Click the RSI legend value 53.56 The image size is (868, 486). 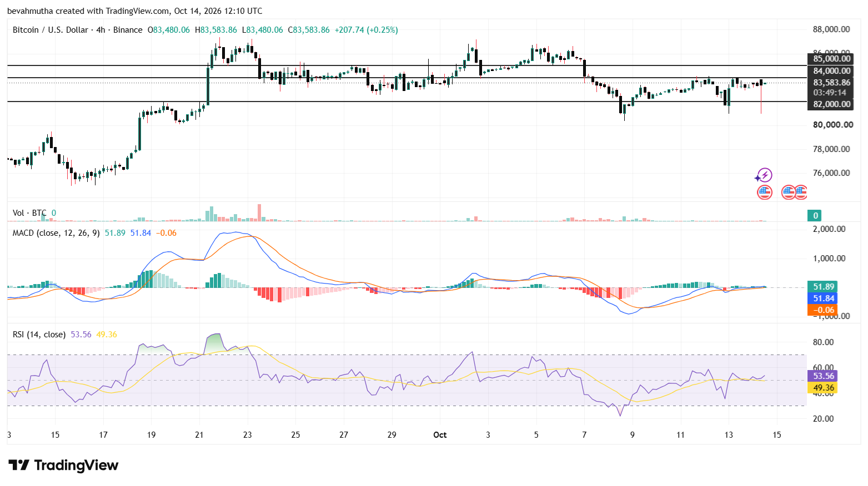(x=81, y=335)
